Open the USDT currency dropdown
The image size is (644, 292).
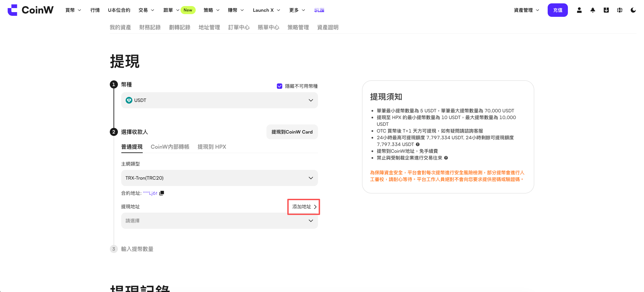point(219,100)
